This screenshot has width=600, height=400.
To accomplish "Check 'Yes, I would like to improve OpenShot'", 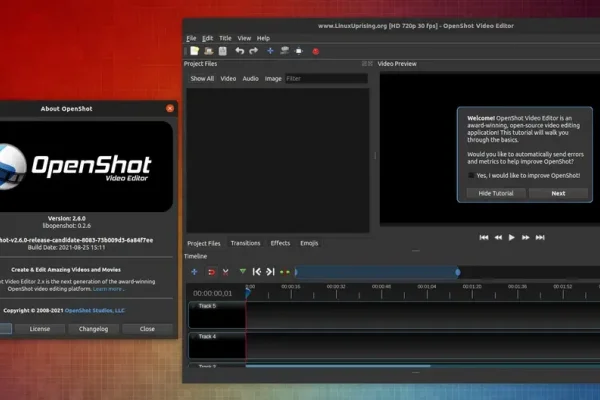I will tap(471, 175).
